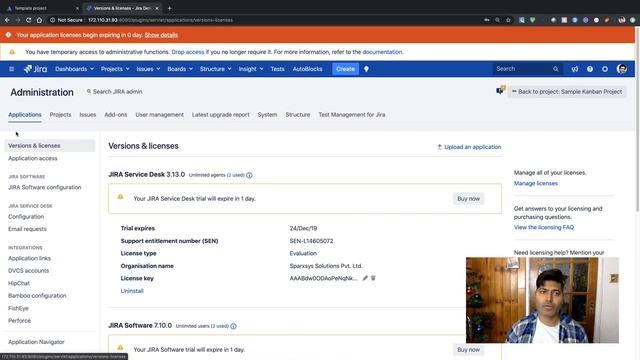640x360 pixels.
Task: Open the documentation link
Action: tap(382, 52)
